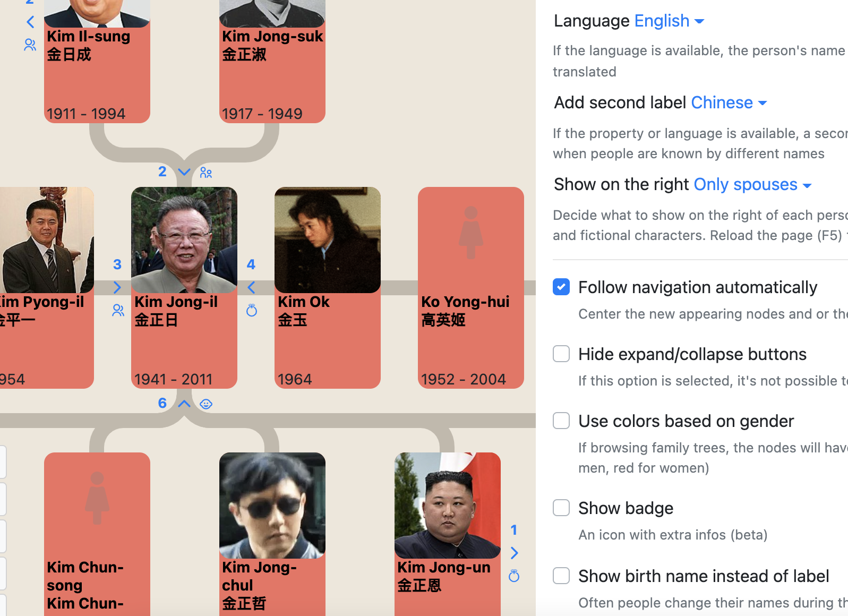The width and height of the screenshot is (848, 616).
Task: Click the Kim Ok name label
Action: pyautogui.click(x=303, y=302)
